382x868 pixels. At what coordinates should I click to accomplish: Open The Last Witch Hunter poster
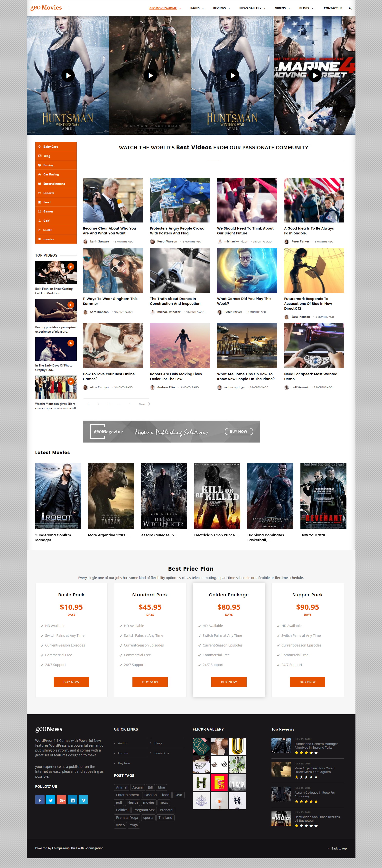[x=164, y=496]
